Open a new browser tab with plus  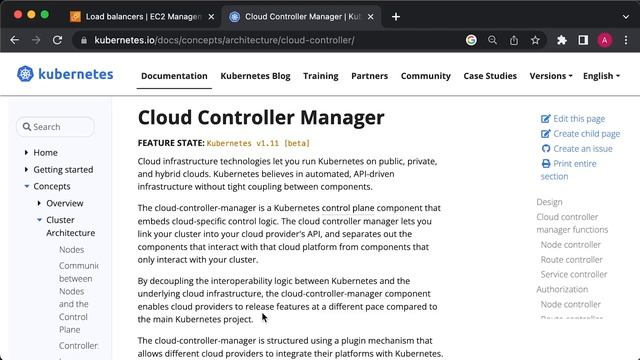396,17
